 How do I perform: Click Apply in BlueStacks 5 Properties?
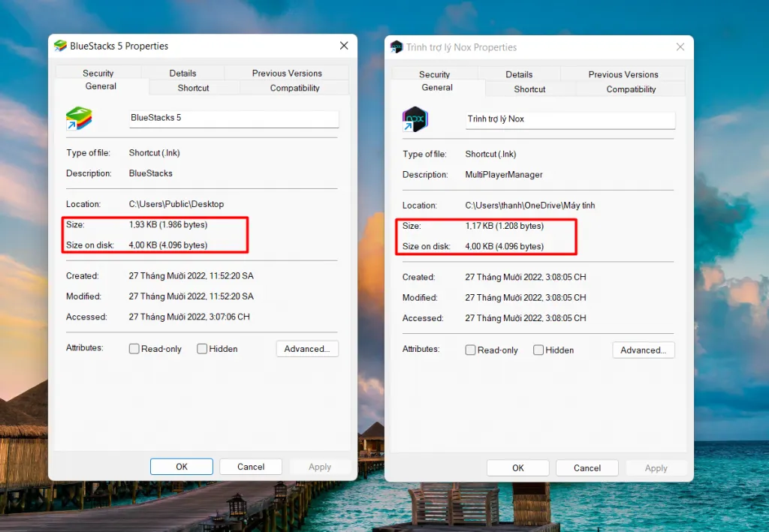(320, 467)
